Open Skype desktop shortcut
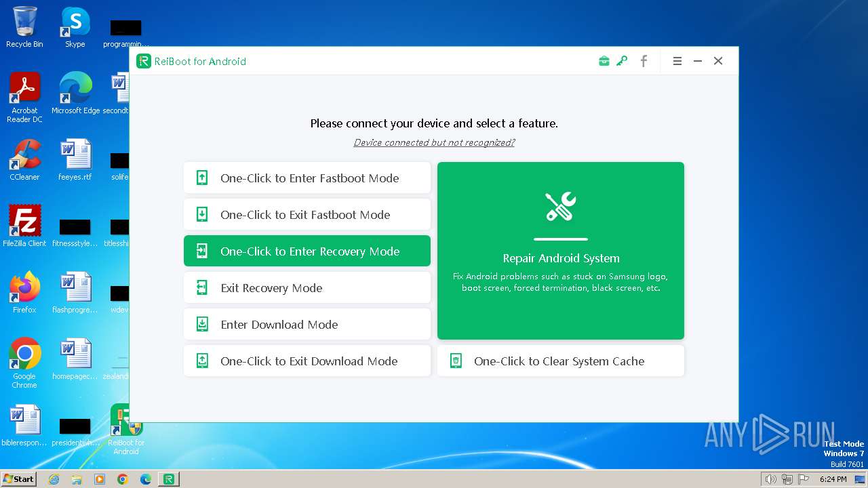Viewport: 868px width, 488px height. coord(75,28)
